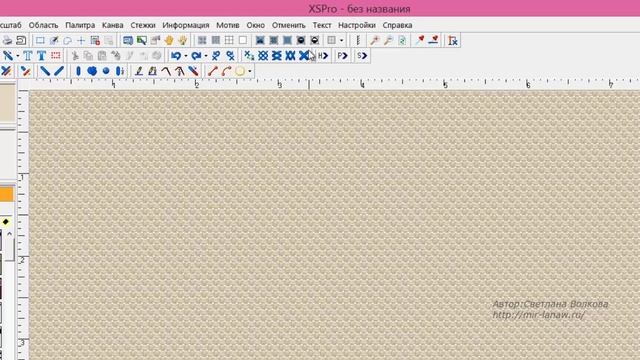Open the Undo history dropdown arrow
Screen dimensions: 640x360
pyautogui.click(x=186, y=56)
